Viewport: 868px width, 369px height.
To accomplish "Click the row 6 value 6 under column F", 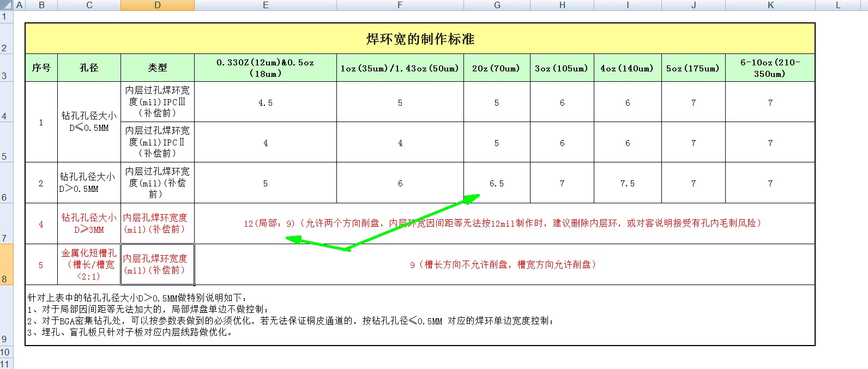I will [x=400, y=183].
